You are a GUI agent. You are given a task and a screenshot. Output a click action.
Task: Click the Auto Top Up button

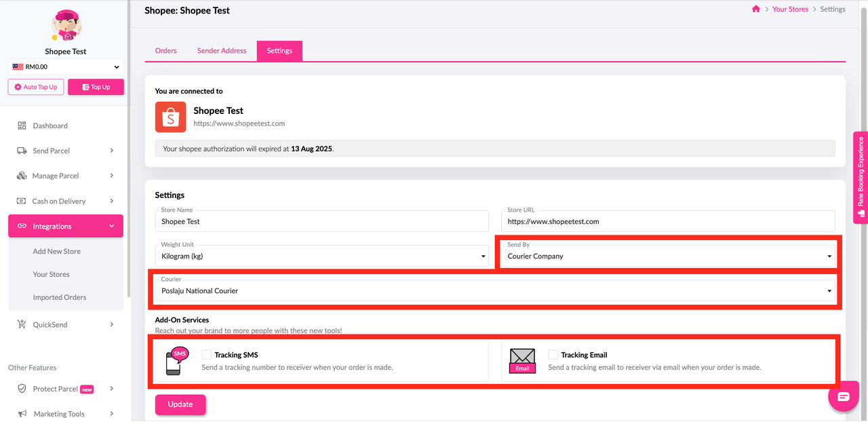coord(36,87)
